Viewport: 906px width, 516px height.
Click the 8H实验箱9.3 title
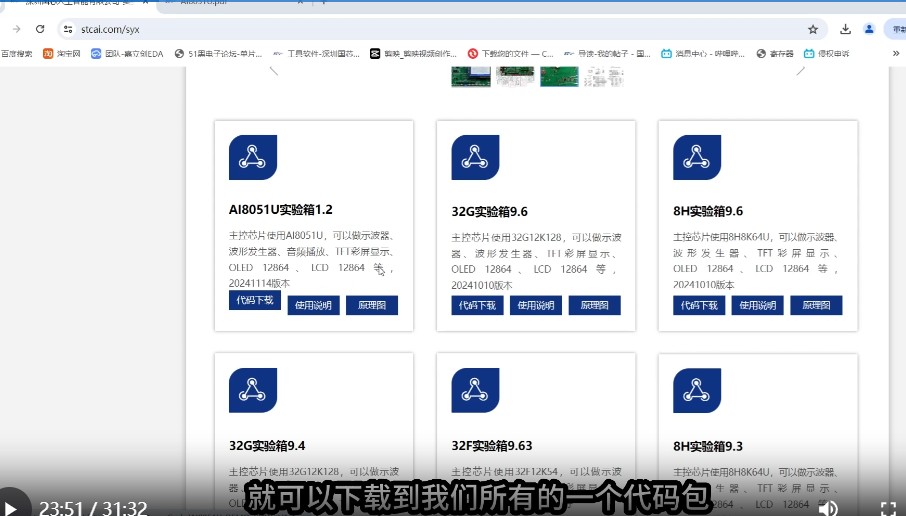click(708, 446)
